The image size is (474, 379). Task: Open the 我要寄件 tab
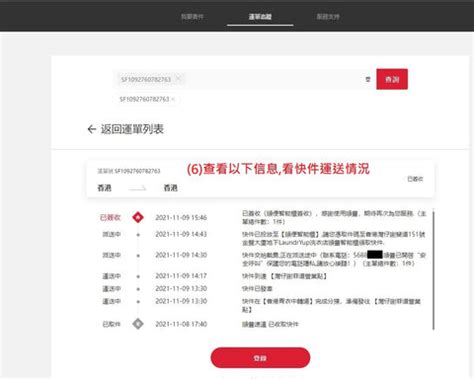192,17
